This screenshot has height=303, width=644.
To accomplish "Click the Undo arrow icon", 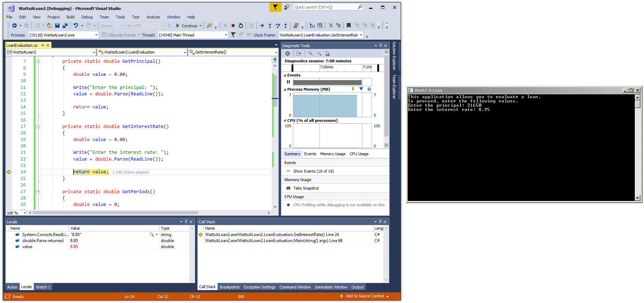I will [x=76, y=26].
